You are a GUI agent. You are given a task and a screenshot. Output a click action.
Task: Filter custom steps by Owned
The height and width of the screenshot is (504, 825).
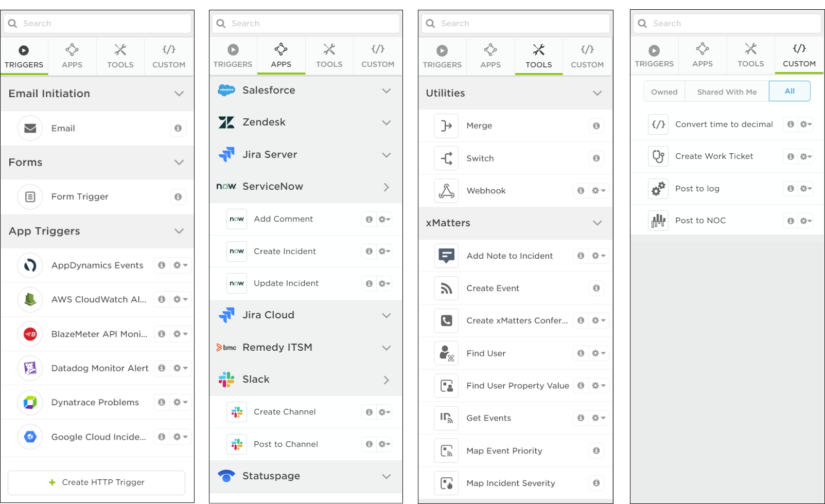pyautogui.click(x=664, y=92)
